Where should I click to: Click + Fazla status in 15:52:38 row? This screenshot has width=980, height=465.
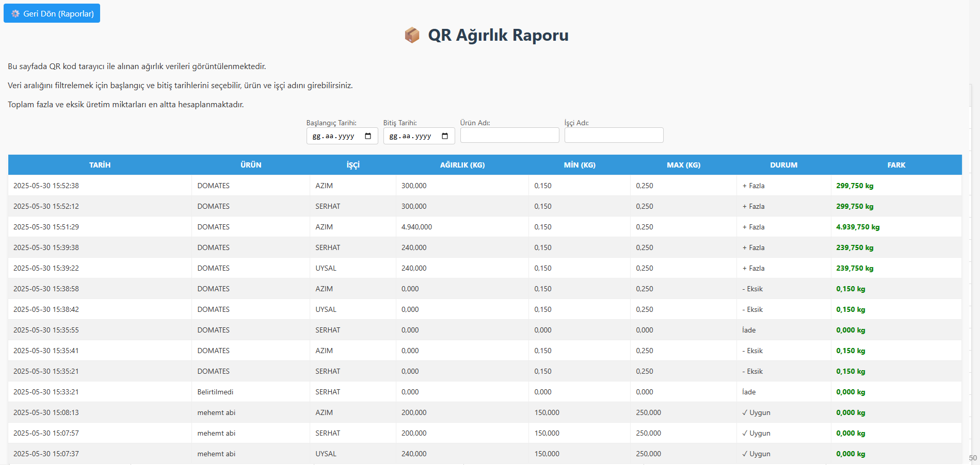[753, 186]
